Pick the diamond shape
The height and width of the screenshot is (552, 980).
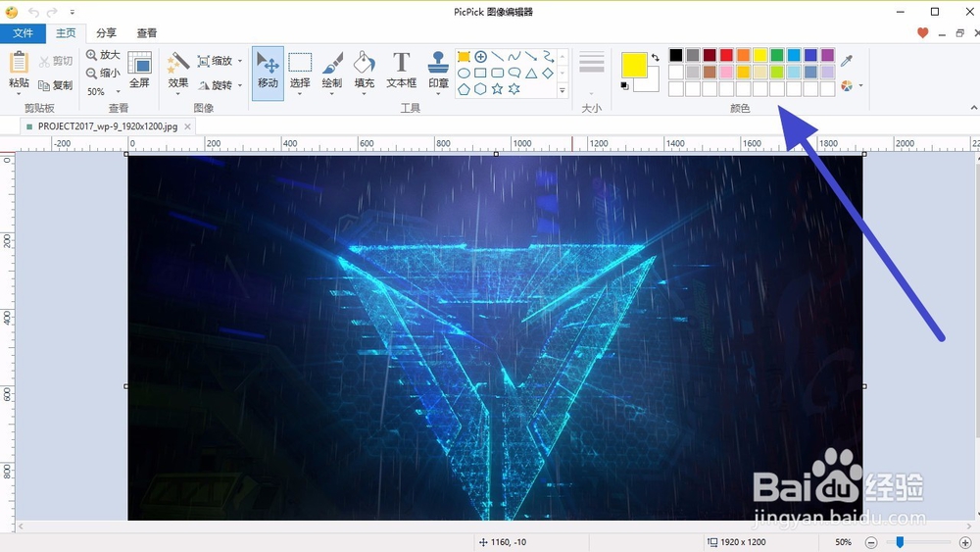(548, 74)
